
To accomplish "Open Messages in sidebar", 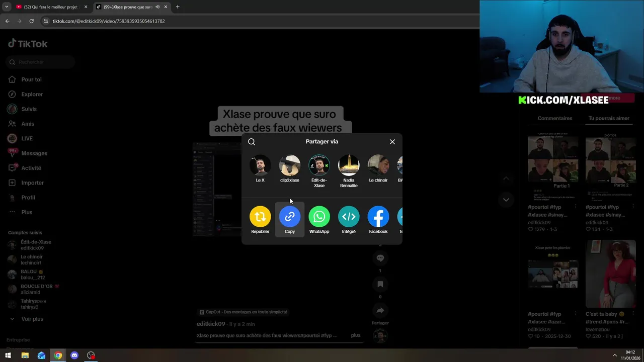I will [x=34, y=153].
